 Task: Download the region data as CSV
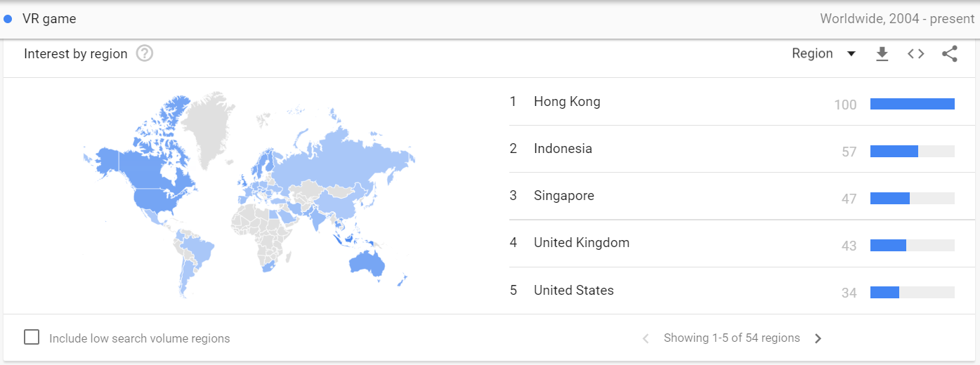(x=882, y=54)
